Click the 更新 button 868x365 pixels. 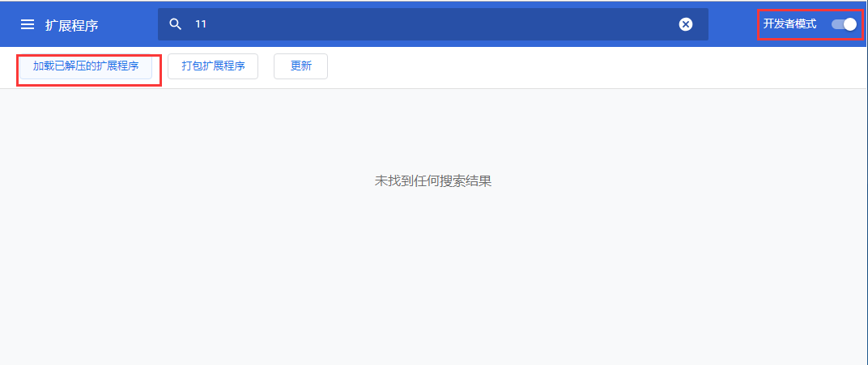point(301,66)
